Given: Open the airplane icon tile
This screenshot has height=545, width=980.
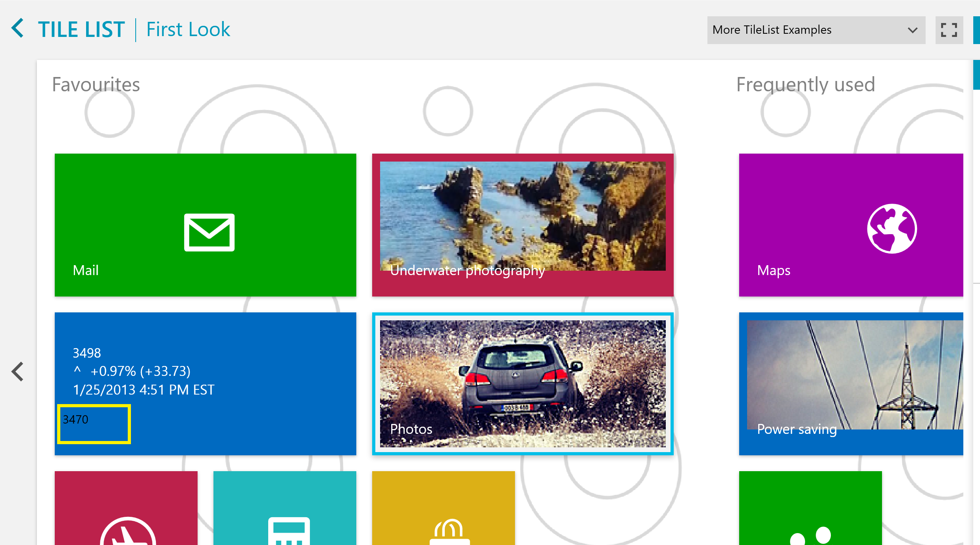Looking at the screenshot, I should pos(126,508).
